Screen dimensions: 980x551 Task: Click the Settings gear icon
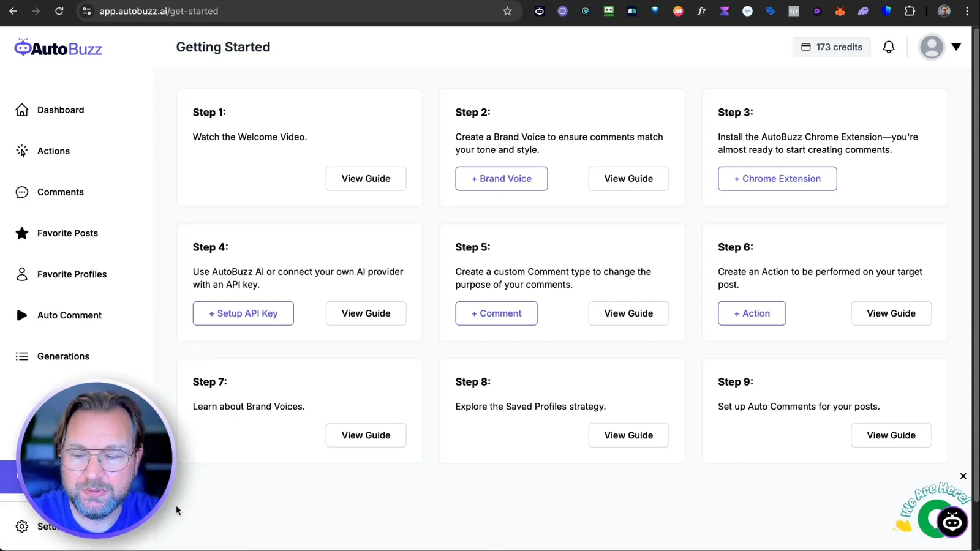click(x=22, y=527)
